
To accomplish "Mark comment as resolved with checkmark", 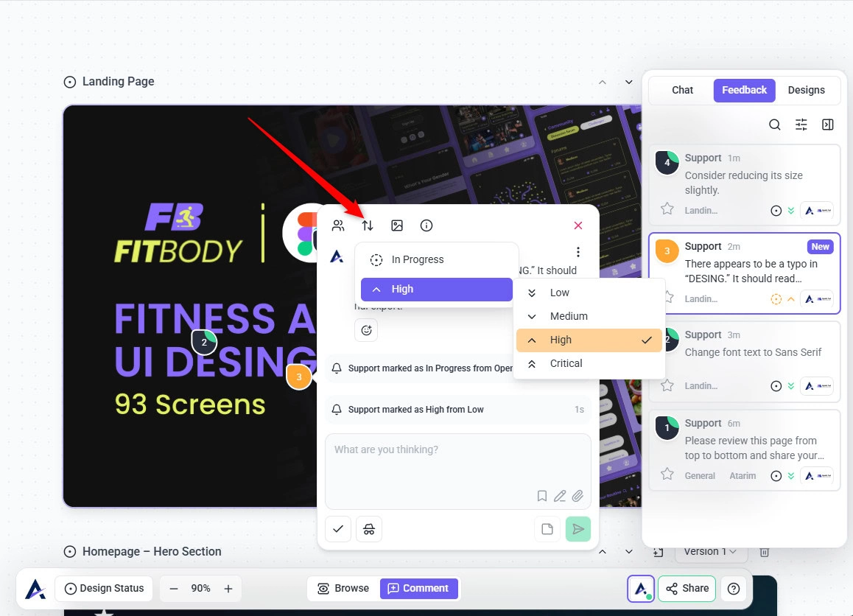I will coord(338,529).
